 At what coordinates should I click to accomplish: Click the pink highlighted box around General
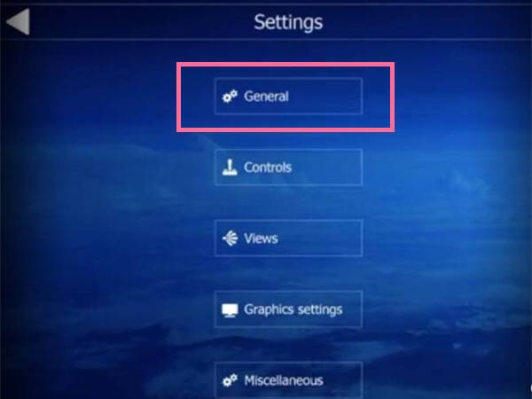click(x=286, y=97)
